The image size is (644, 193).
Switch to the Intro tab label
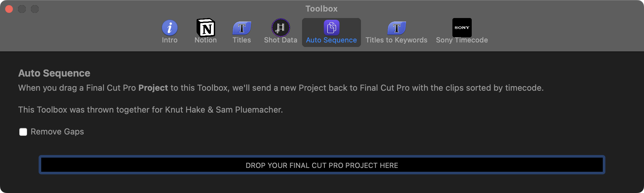click(170, 40)
